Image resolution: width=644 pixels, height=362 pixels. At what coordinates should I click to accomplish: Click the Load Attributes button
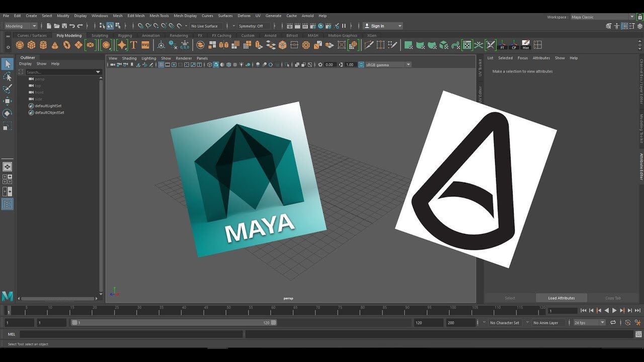point(561,298)
